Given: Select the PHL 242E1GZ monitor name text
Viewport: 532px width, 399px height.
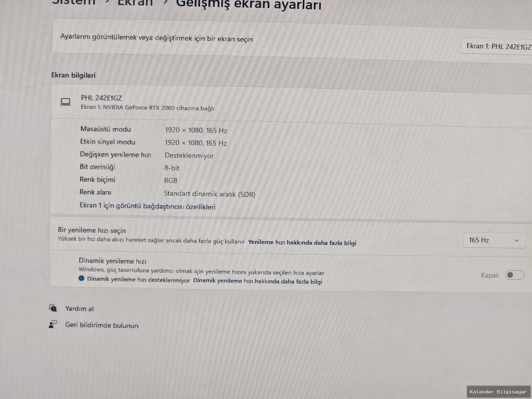Looking at the screenshot, I should pos(101,98).
